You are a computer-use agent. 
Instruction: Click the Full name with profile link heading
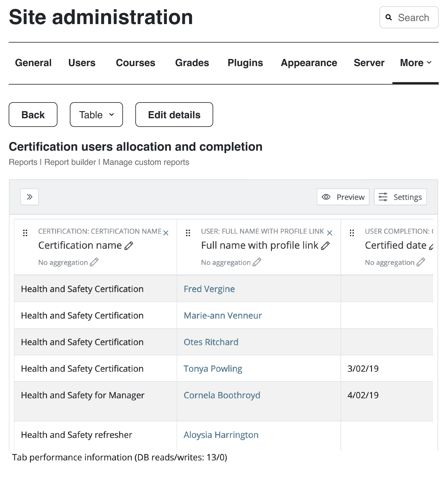point(260,245)
